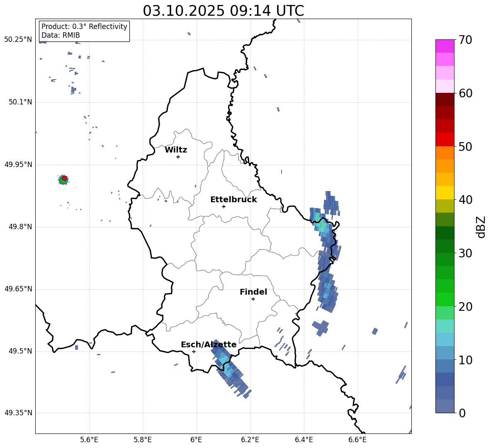Click the 49.95°N latitude label

coord(18,165)
